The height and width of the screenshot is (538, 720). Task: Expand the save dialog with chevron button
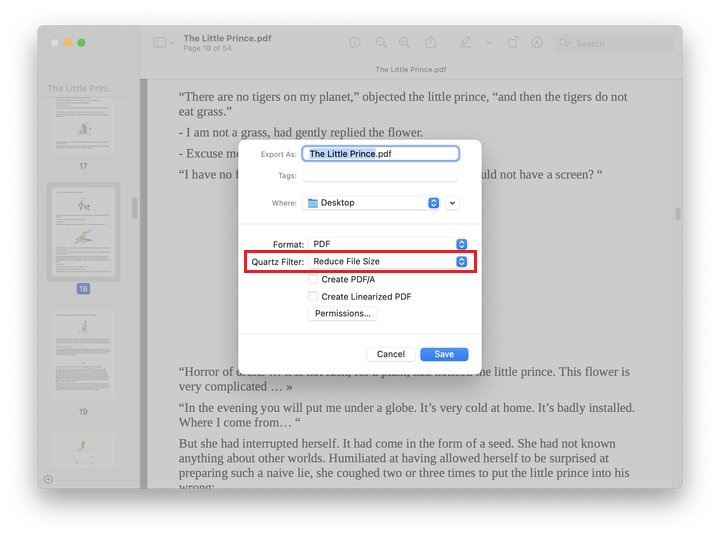[452, 203]
